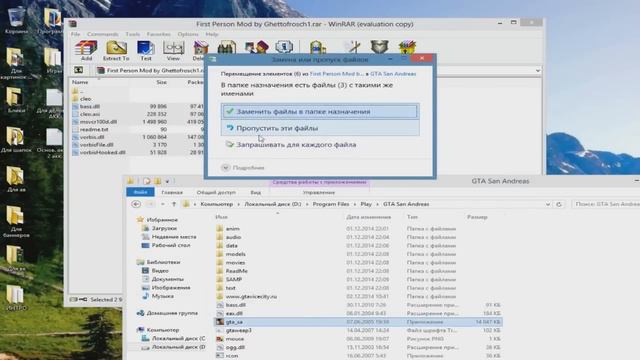The height and width of the screenshot is (360, 640).
Task: Open WinRAR Options menu
Action: click(188, 34)
